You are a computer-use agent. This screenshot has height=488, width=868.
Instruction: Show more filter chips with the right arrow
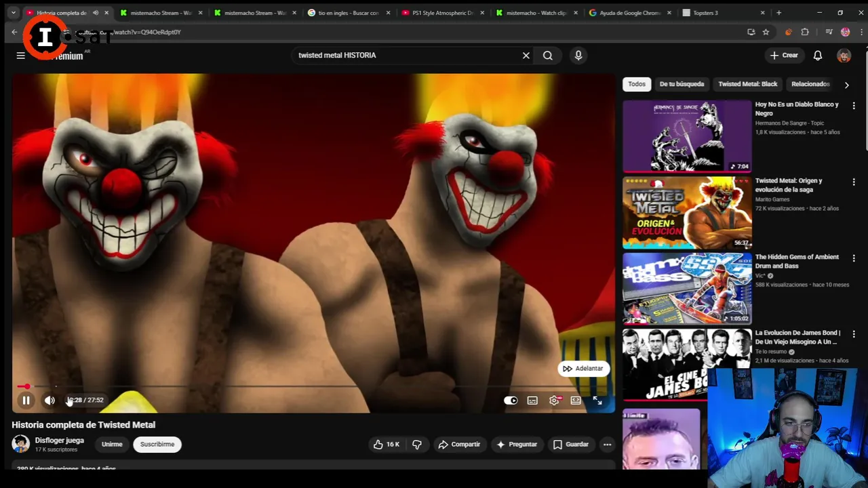pos(846,85)
